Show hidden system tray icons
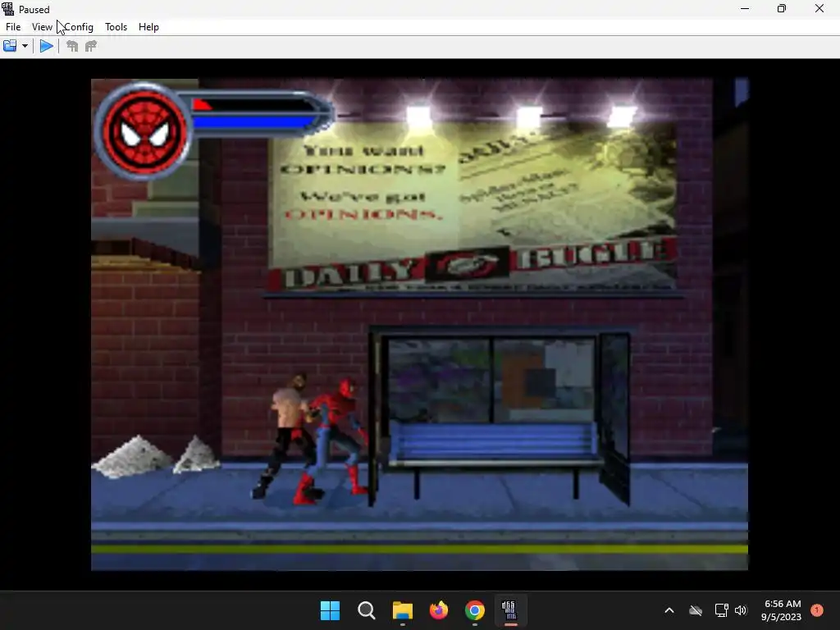 pos(669,610)
